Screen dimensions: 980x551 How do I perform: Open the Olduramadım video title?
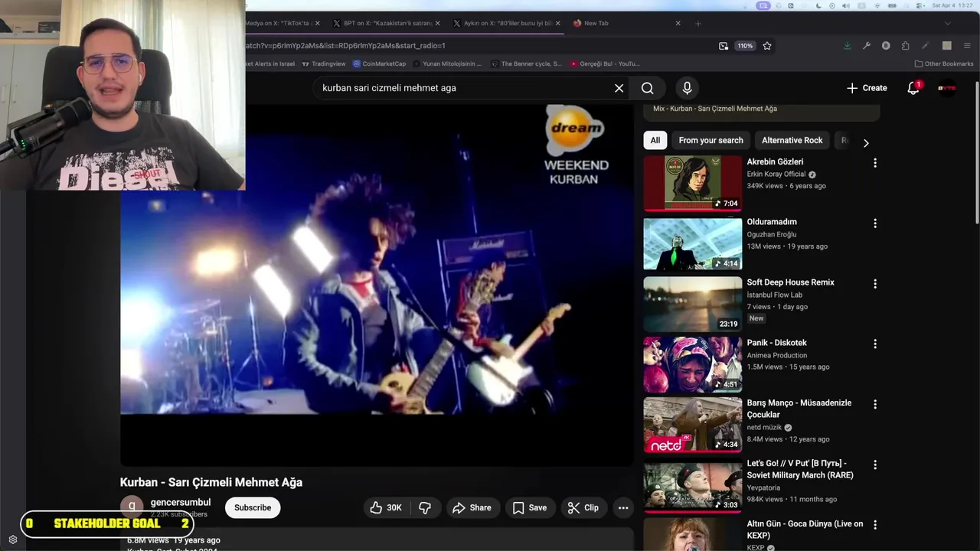click(x=772, y=222)
